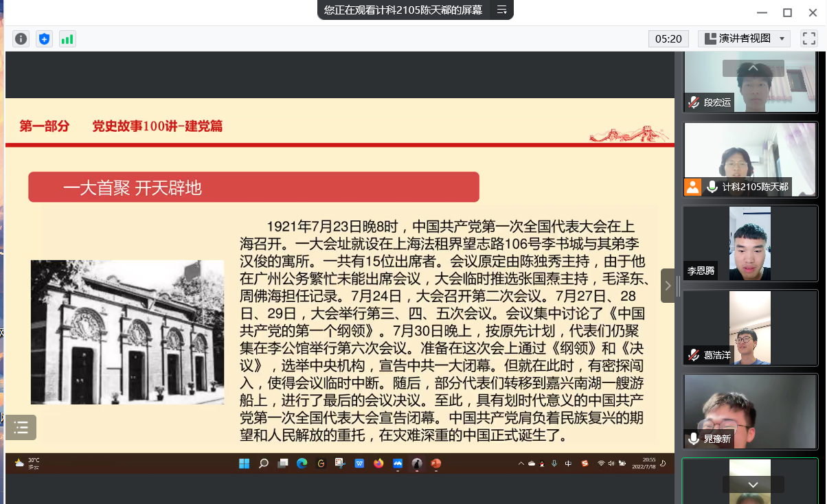The height and width of the screenshot is (504, 827).
Task: Expand shared taskbar hidden tray icons chevron
Action: [x=521, y=463]
